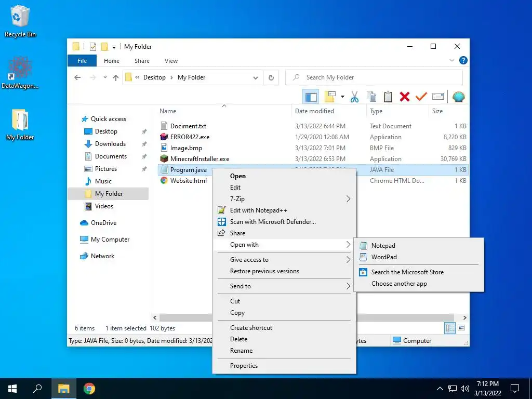Open New item dropdown arrow beside New folder icon

tap(342, 97)
